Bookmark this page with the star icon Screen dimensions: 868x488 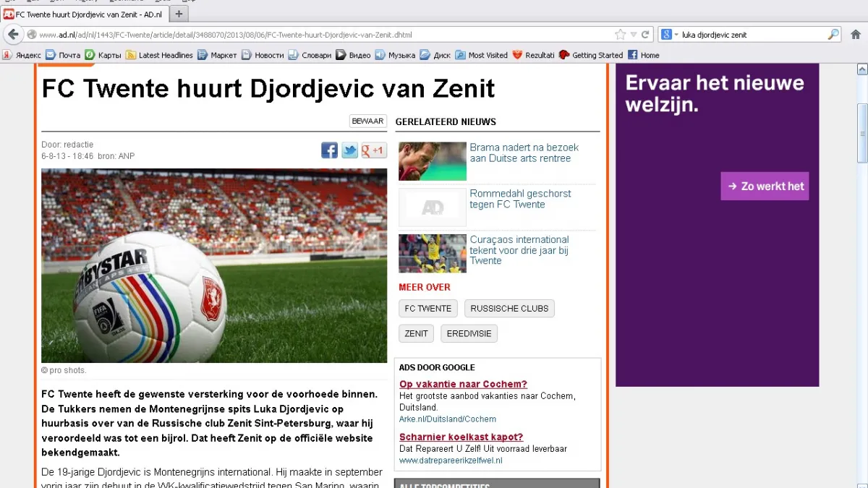pos(620,34)
